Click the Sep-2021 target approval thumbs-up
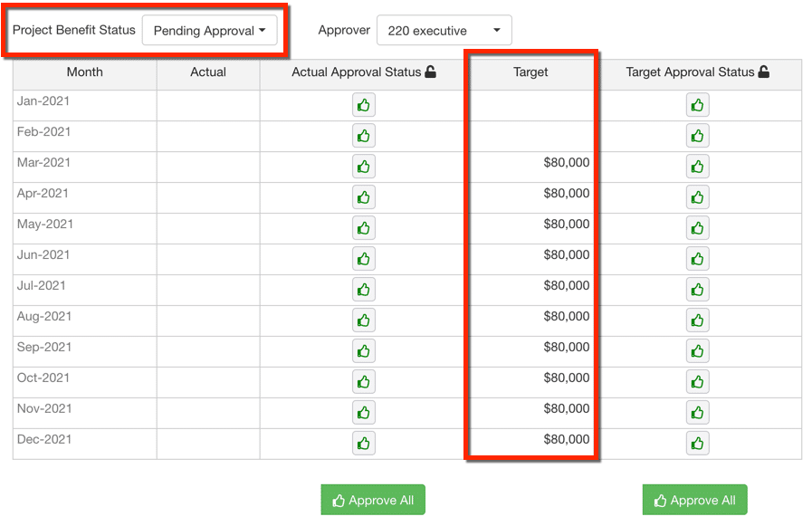The height and width of the screenshot is (526, 812). coord(698,351)
